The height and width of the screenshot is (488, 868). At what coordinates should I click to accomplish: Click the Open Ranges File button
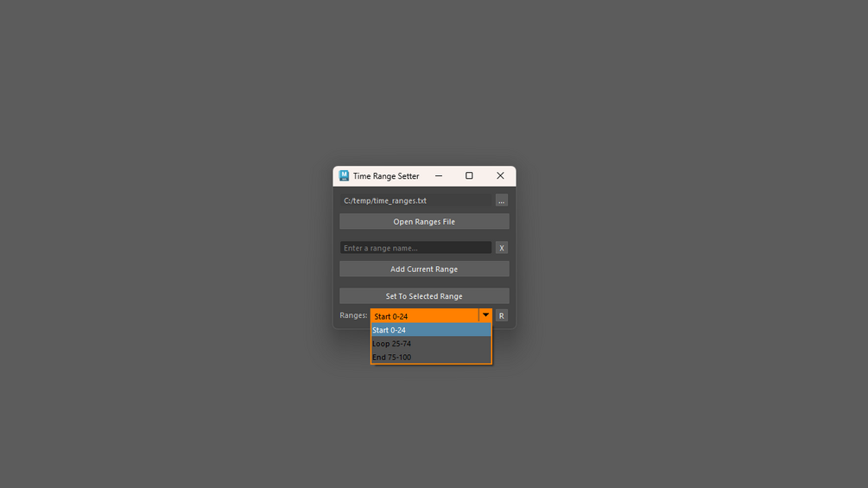point(424,221)
